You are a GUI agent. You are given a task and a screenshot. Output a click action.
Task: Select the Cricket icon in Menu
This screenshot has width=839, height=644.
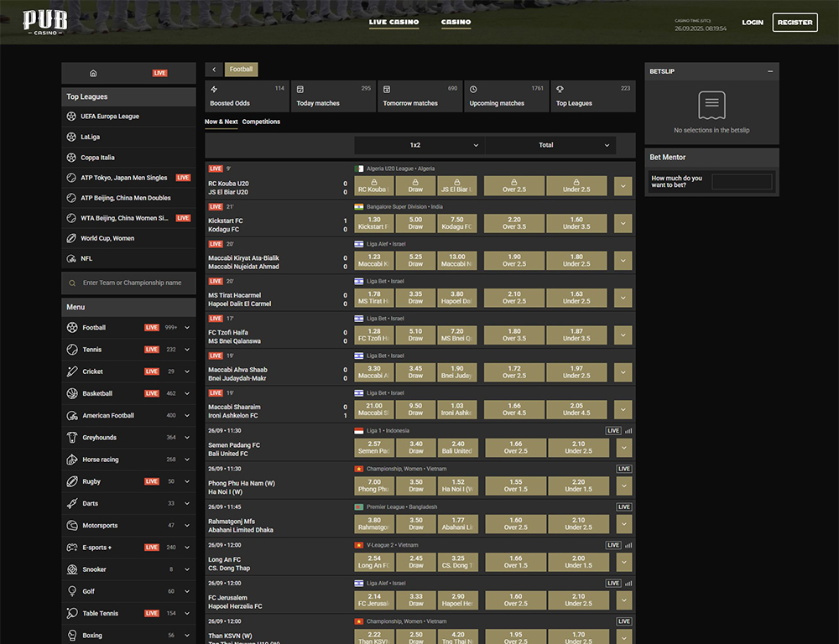click(x=72, y=371)
